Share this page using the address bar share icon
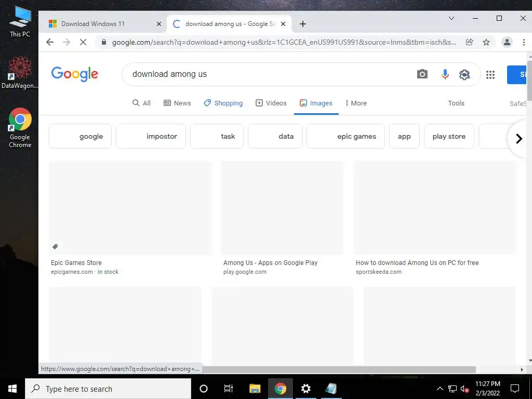This screenshot has height=399, width=532. pyautogui.click(x=470, y=42)
